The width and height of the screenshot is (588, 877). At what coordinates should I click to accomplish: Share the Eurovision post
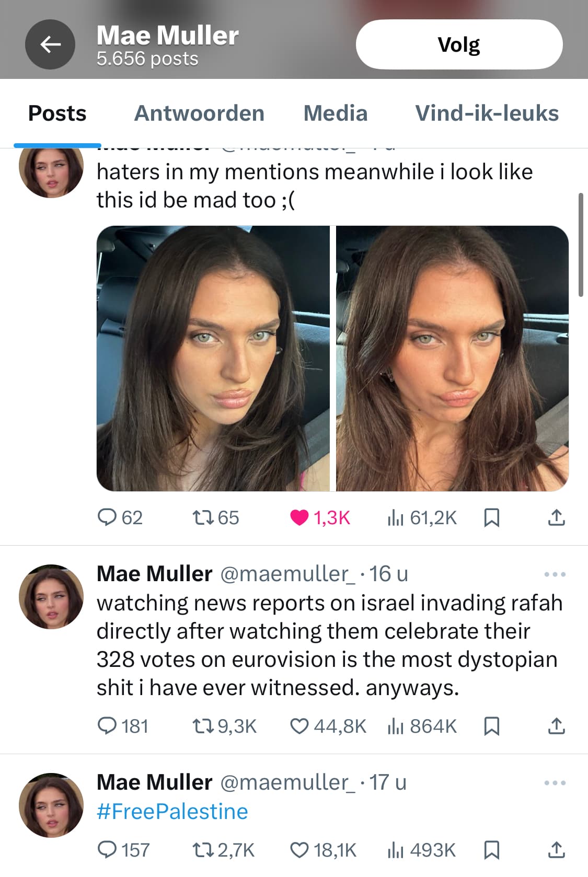(x=556, y=726)
